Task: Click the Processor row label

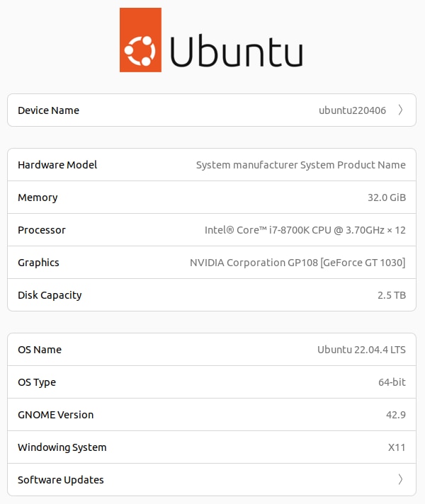Action: point(42,230)
